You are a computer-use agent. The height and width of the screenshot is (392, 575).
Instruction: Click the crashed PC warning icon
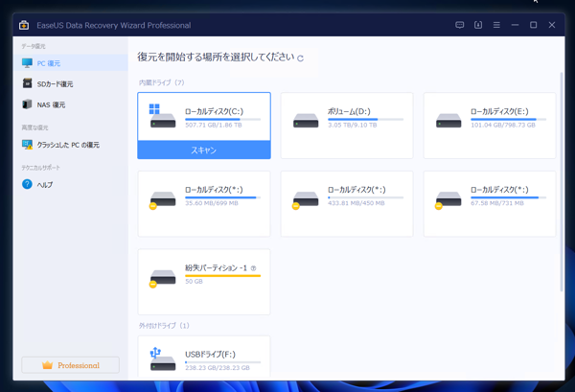pos(27,145)
